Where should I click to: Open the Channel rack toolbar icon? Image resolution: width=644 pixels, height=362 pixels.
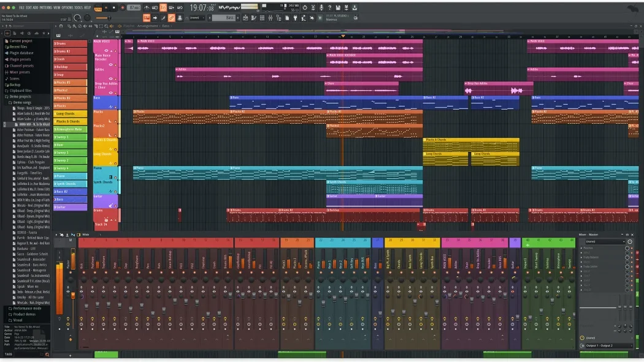point(262,18)
